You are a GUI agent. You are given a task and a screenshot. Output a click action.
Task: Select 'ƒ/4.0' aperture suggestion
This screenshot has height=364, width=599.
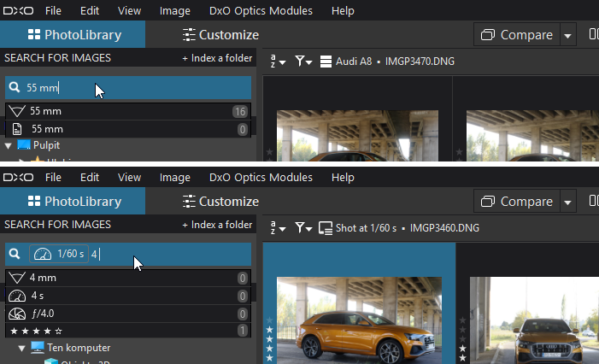[x=128, y=314]
